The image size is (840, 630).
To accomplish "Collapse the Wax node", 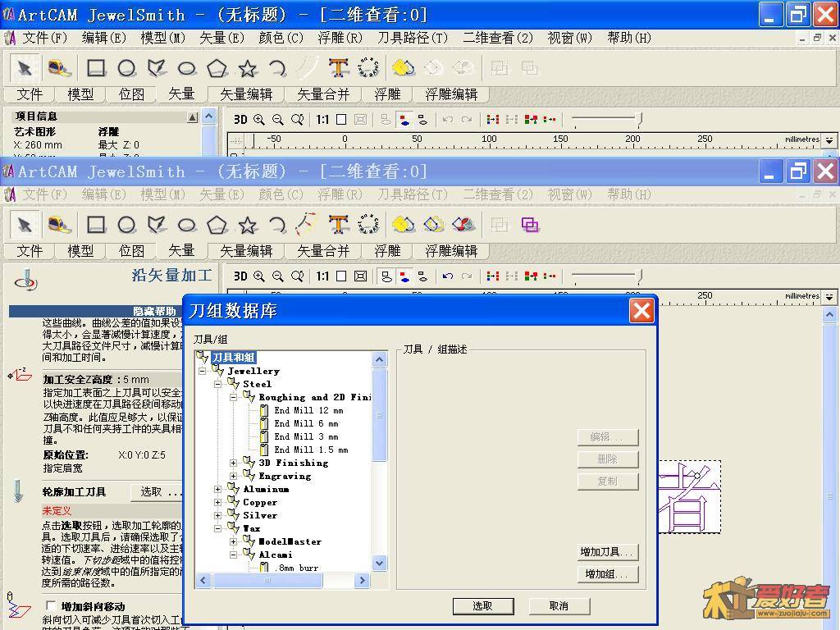I will 217,528.
